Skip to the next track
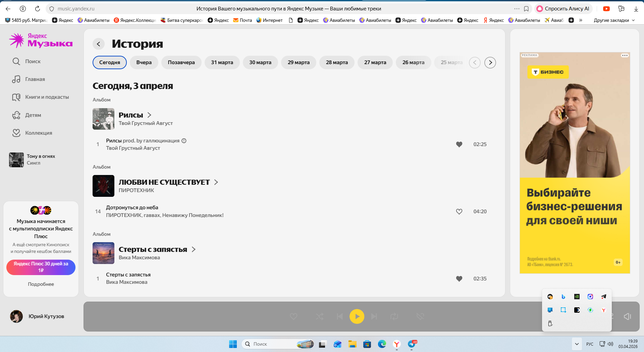 374,316
